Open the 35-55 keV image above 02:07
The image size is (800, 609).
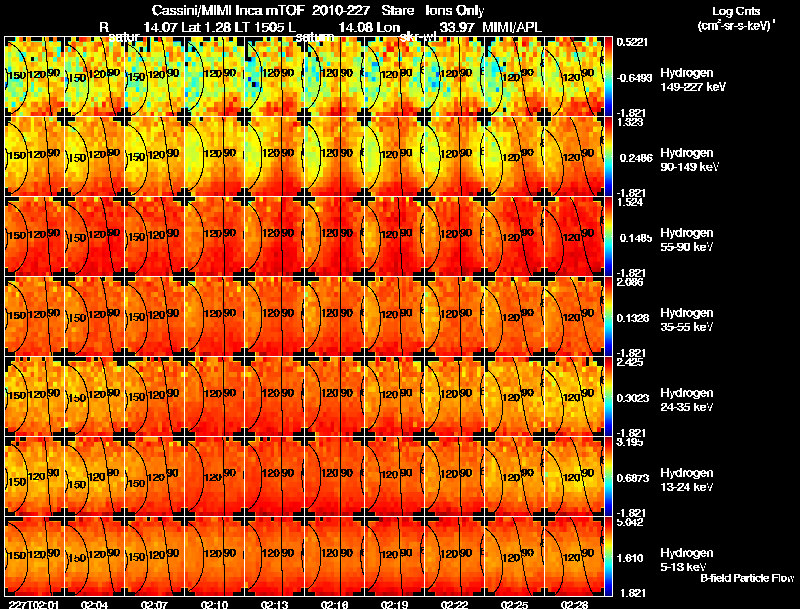pyautogui.click(x=155, y=317)
